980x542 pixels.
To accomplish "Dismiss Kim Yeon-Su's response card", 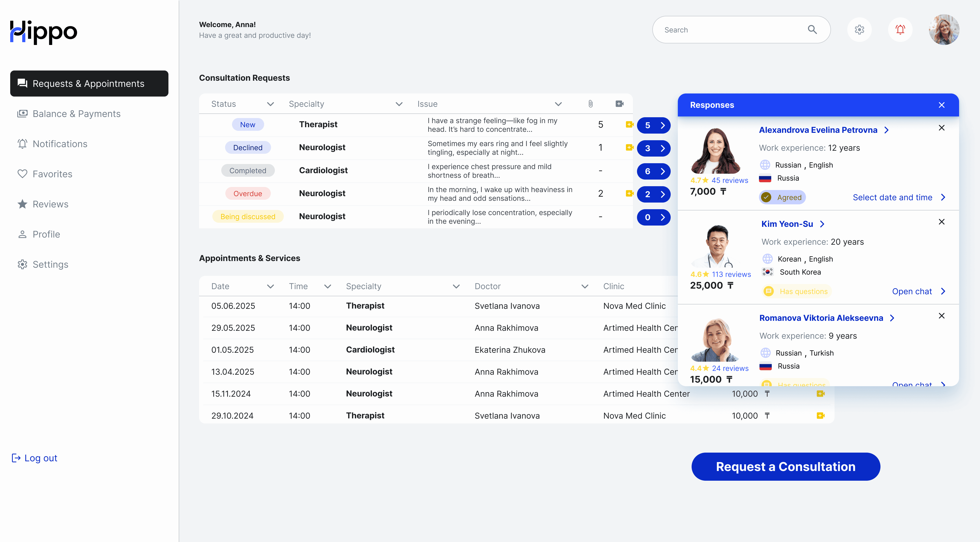I will [x=941, y=222].
